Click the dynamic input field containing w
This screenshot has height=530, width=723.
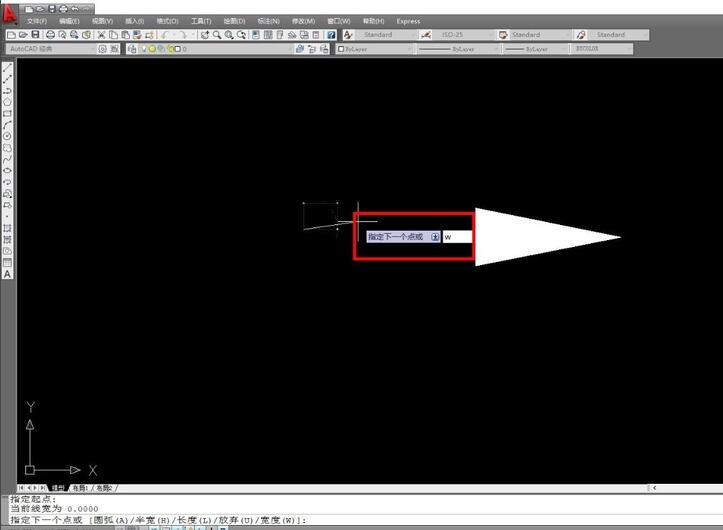[455, 237]
